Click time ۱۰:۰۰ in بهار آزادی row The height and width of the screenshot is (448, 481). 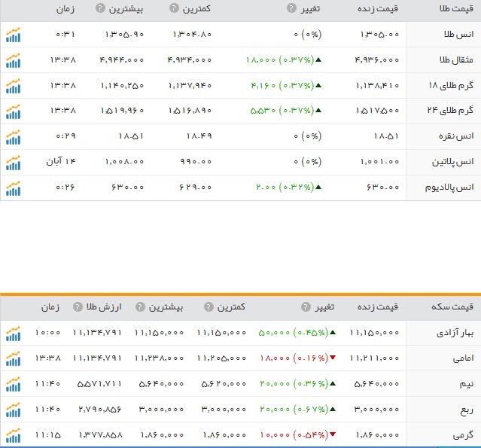pyautogui.click(x=48, y=332)
